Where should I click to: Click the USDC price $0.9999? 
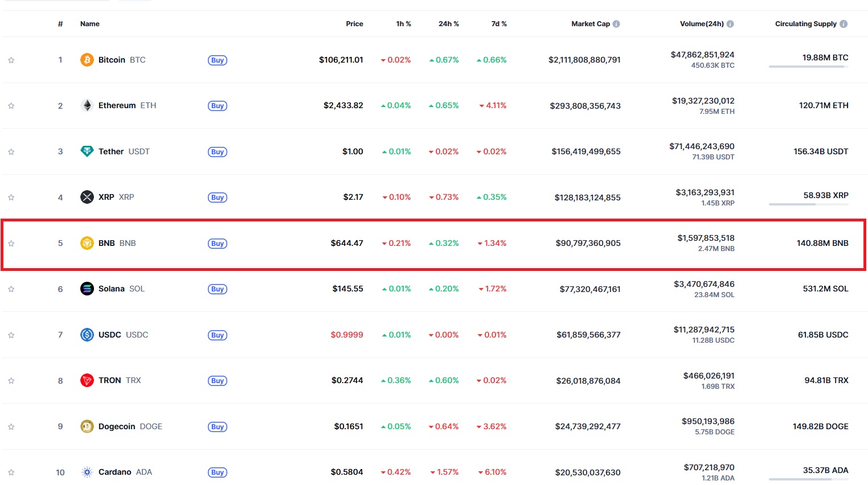pos(347,335)
